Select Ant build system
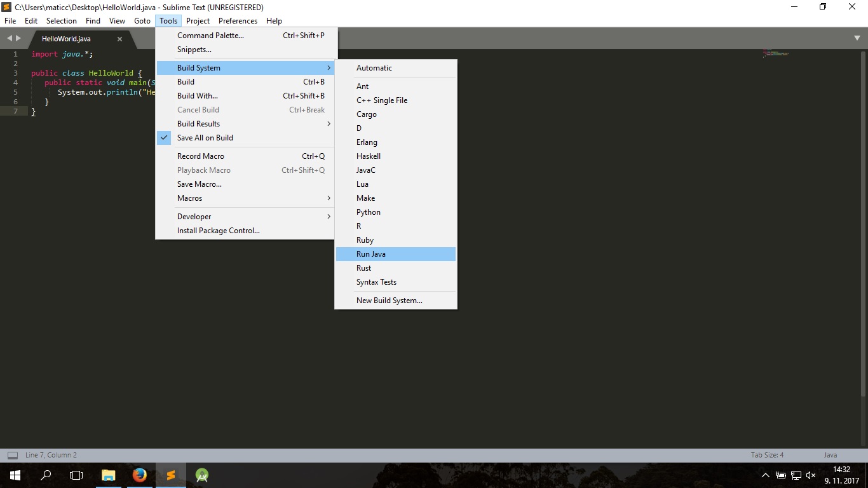The height and width of the screenshot is (488, 868). coord(396,86)
